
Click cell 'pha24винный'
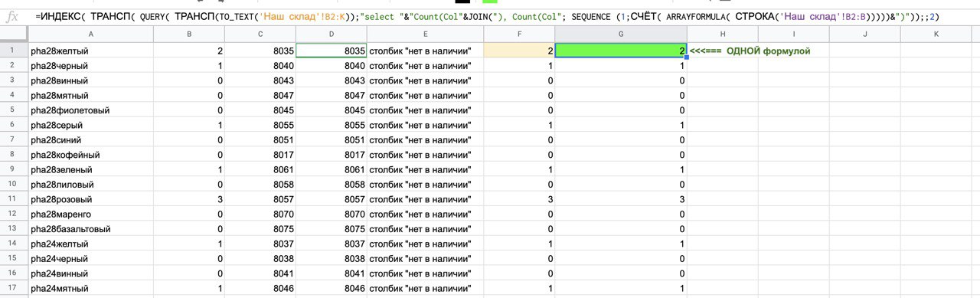[x=91, y=273]
